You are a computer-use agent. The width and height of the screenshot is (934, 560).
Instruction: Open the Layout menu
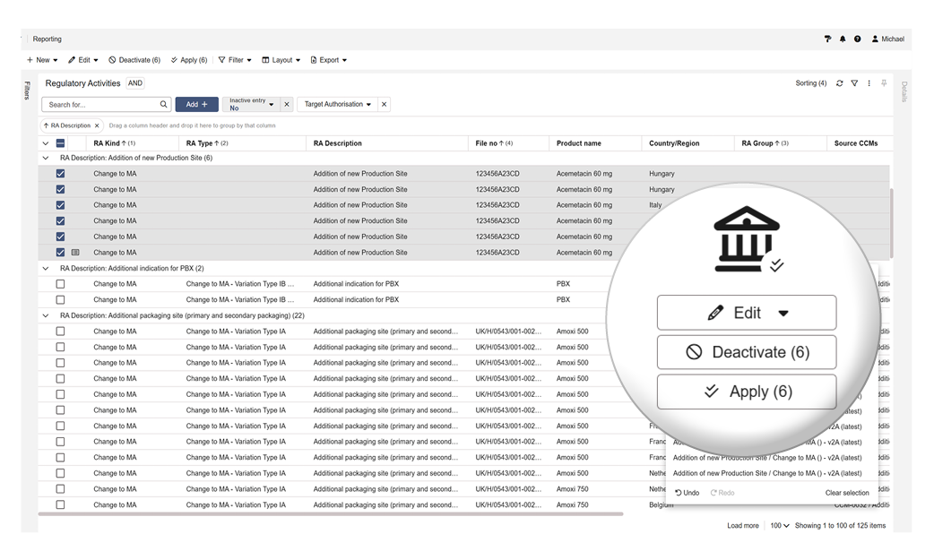[281, 60]
